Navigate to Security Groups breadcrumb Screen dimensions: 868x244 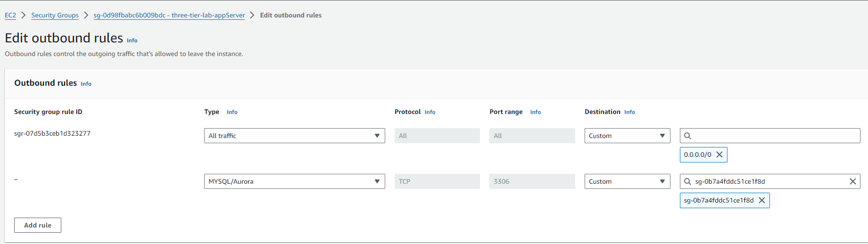[x=55, y=15]
